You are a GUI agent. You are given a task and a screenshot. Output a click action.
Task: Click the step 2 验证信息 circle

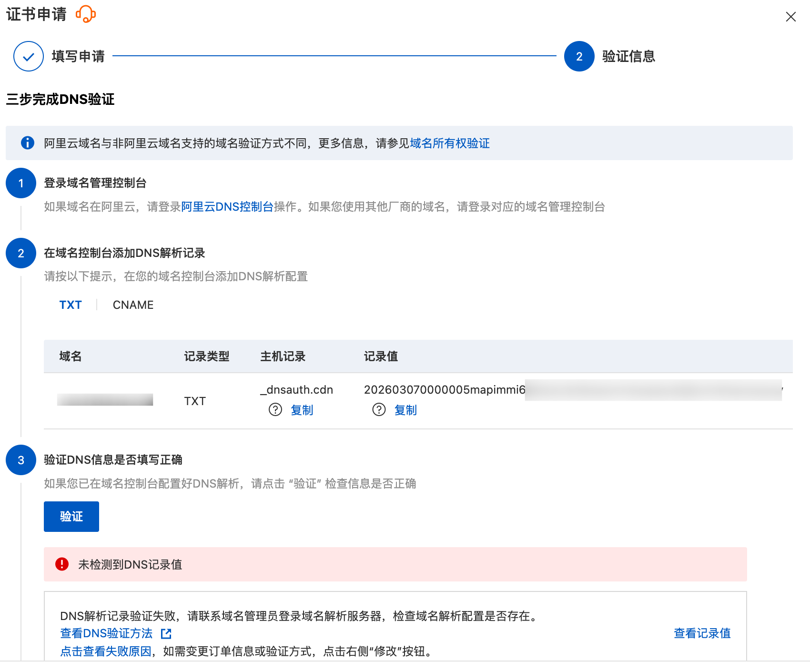pyautogui.click(x=579, y=56)
